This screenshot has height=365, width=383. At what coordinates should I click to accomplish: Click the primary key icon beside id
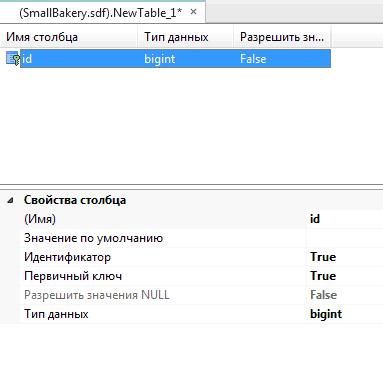pyautogui.click(x=13, y=59)
